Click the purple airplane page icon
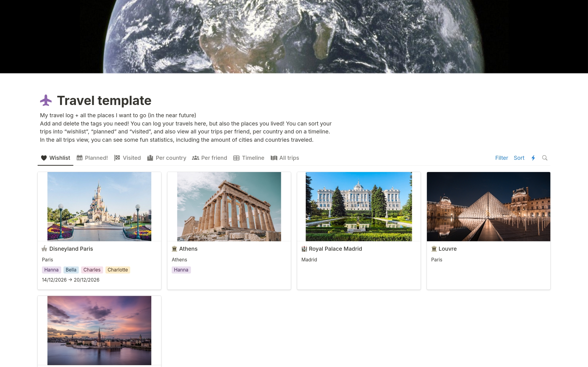 click(46, 100)
